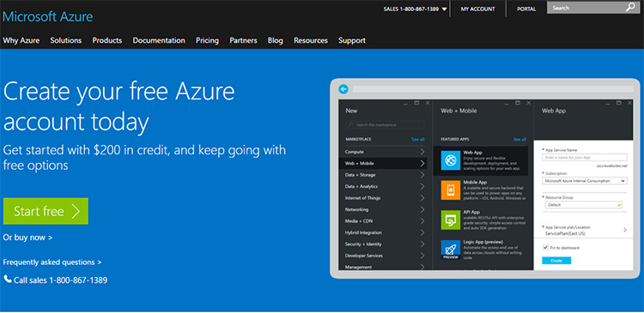Open the Subscription dropdown
This screenshot has width=644, height=313.
click(x=585, y=180)
